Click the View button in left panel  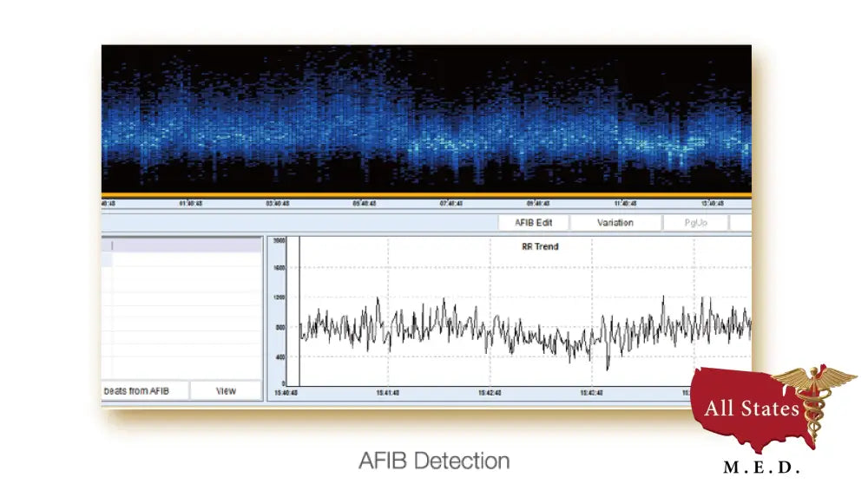tap(226, 391)
